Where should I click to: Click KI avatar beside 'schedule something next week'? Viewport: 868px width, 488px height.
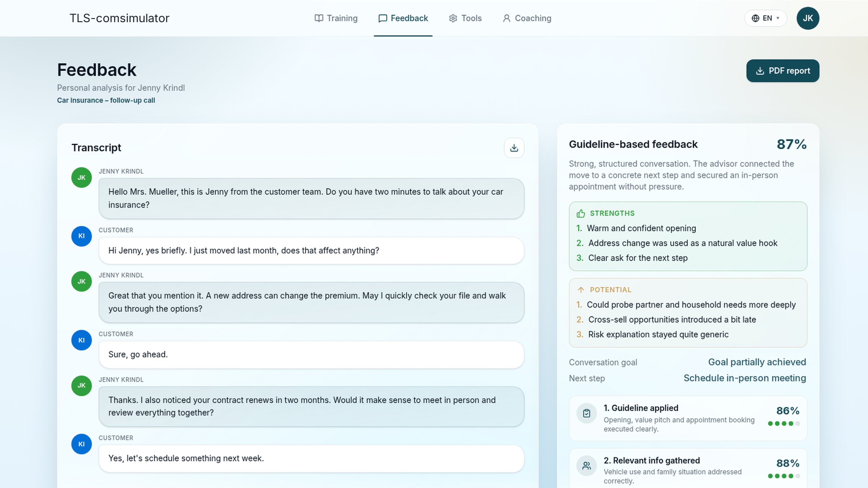(x=82, y=444)
